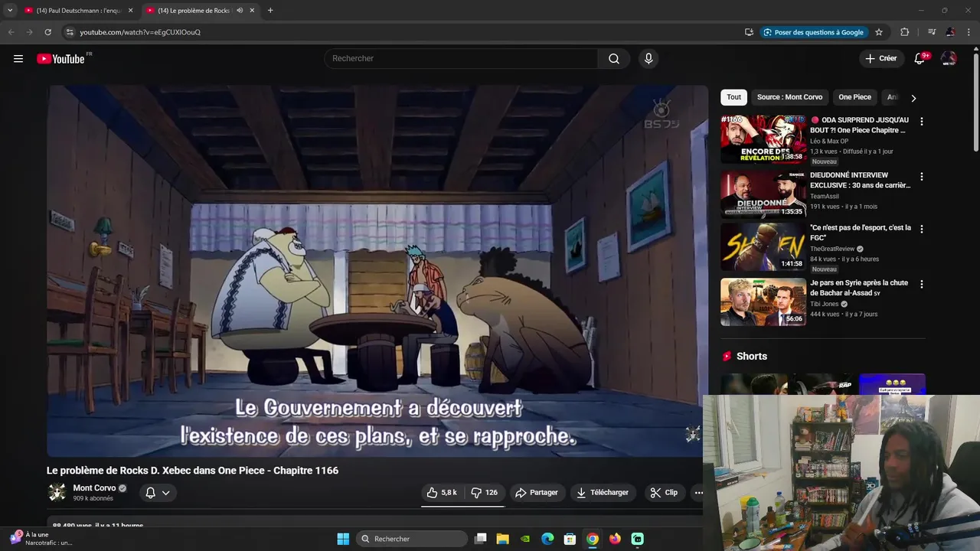
Task: Close the Le problème de Rocks tab
Action: [x=252, y=11]
